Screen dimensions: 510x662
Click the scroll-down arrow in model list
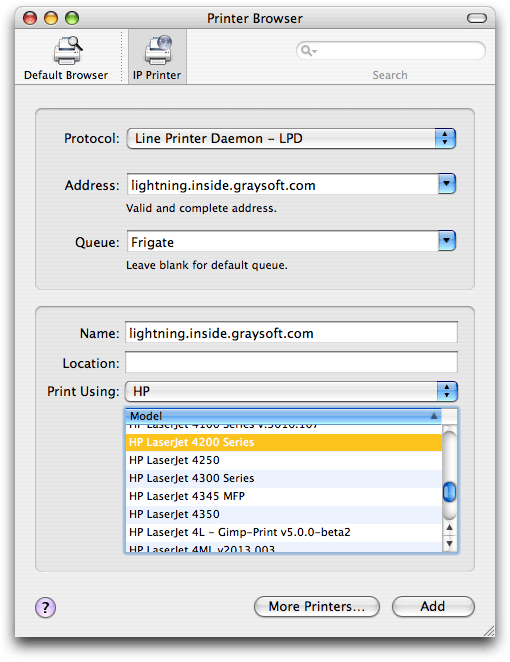[x=450, y=543]
